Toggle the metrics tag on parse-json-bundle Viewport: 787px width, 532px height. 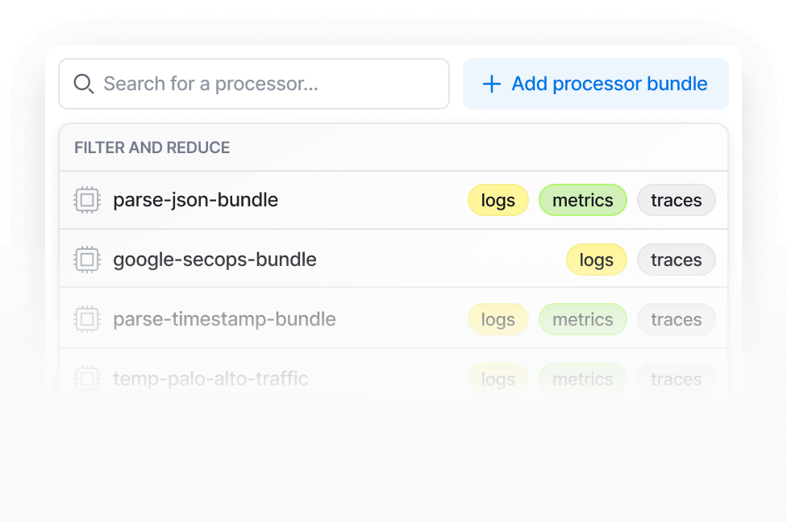582,200
